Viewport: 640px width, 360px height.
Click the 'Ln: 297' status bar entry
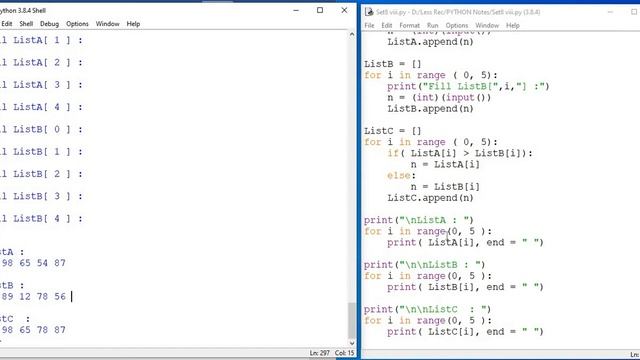(319, 353)
